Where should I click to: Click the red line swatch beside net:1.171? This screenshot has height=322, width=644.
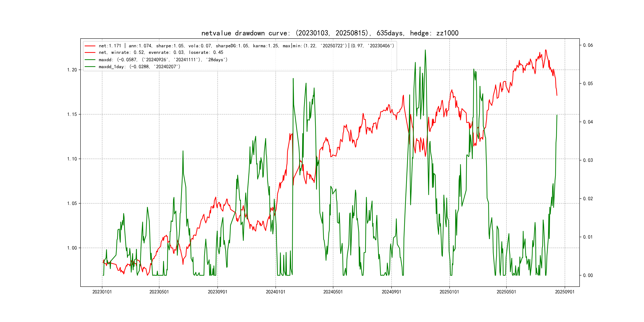[x=90, y=46]
